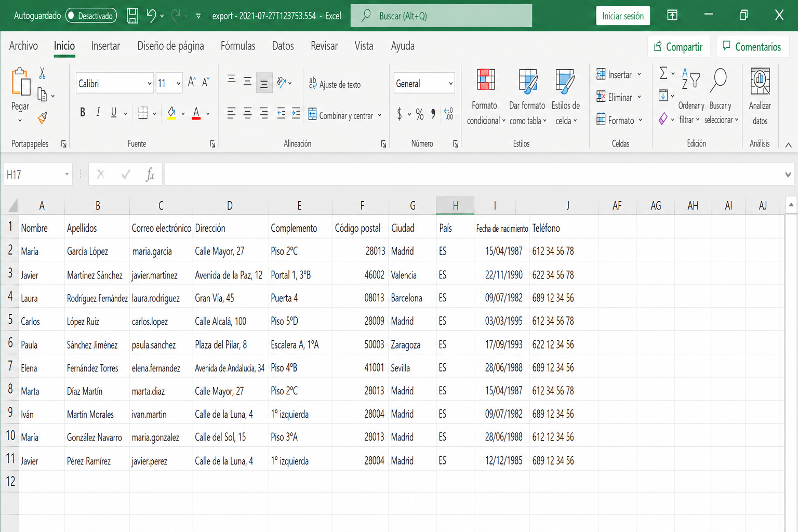The height and width of the screenshot is (532, 798).
Task: Click the Pegar paste clipboard icon
Action: pos(20,82)
